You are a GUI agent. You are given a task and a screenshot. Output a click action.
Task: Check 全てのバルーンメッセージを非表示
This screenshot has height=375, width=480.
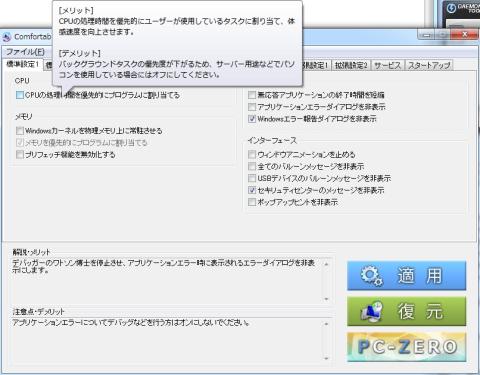tap(252, 166)
